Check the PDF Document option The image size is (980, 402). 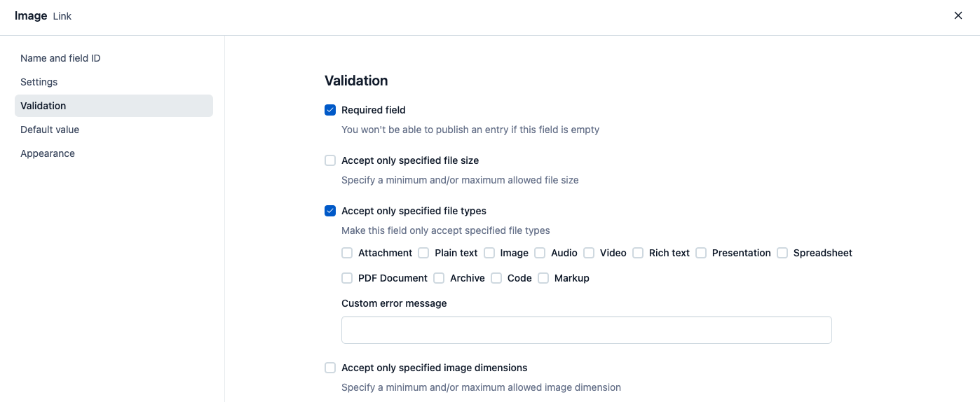pyautogui.click(x=347, y=278)
